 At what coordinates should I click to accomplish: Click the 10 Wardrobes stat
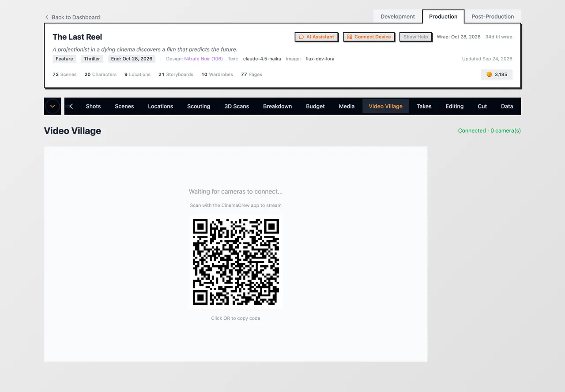[x=217, y=75]
